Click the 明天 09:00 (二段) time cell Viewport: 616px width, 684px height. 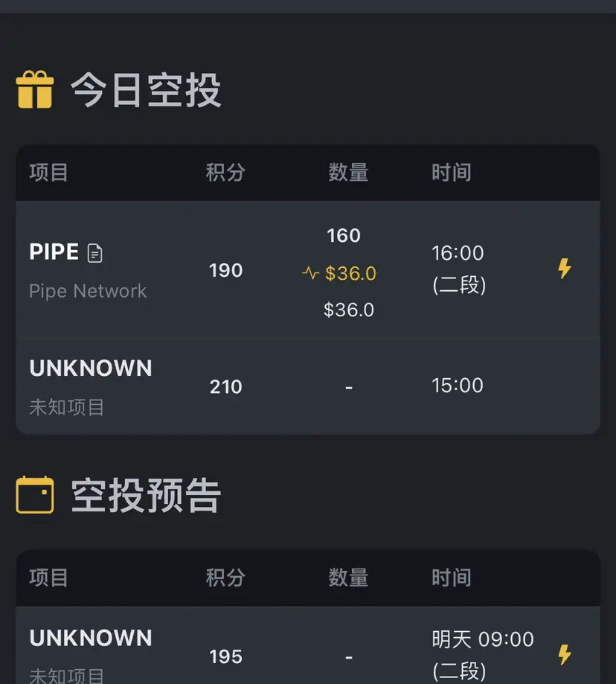(483, 655)
